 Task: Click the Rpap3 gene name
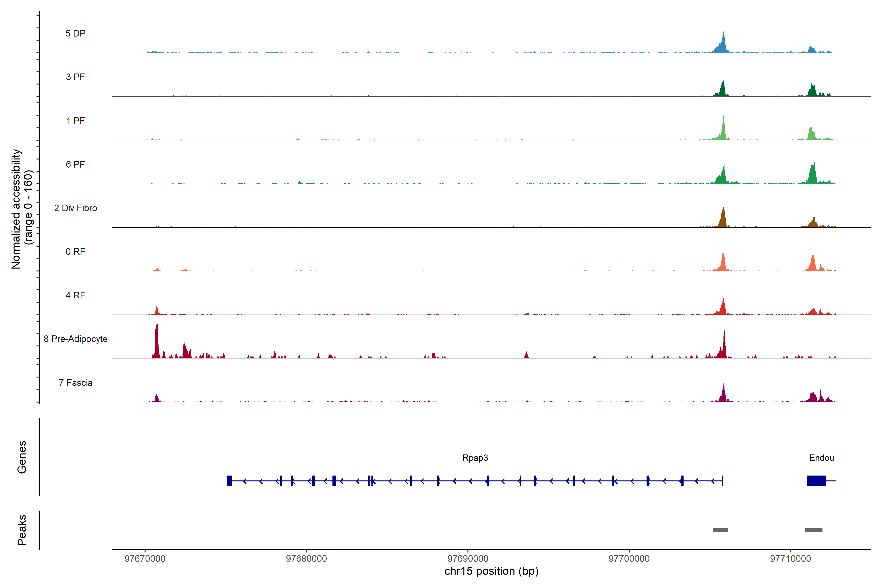pyautogui.click(x=475, y=458)
